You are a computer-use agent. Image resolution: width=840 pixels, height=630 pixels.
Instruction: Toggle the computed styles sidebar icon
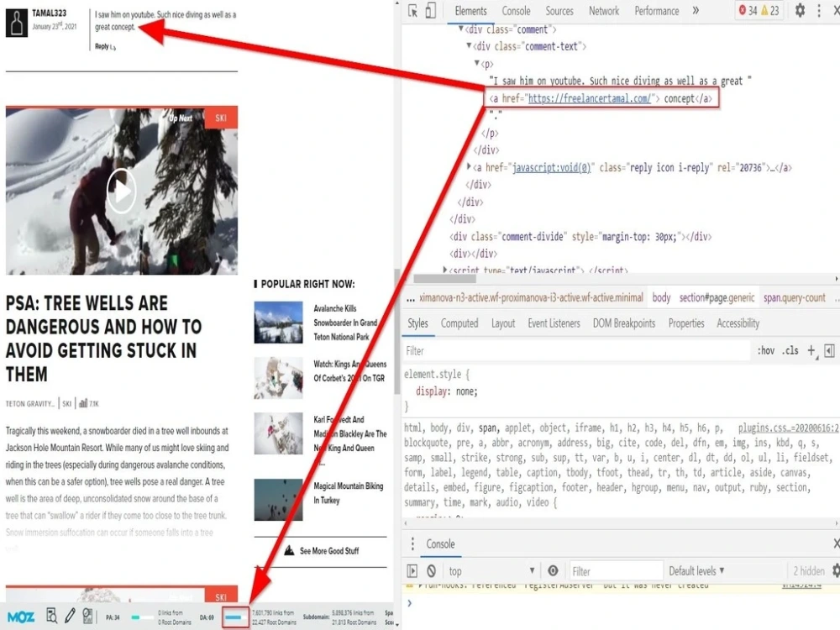pyautogui.click(x=829, y=351)
